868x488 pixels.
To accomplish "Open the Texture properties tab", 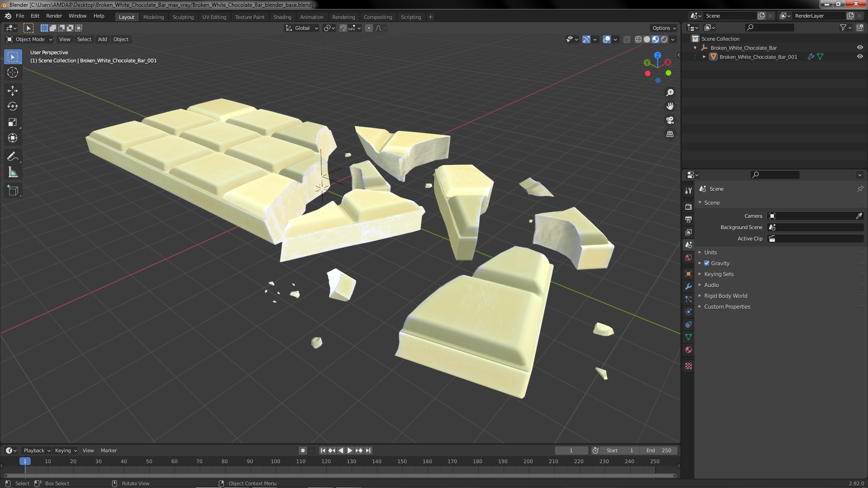I will point(689,366).
